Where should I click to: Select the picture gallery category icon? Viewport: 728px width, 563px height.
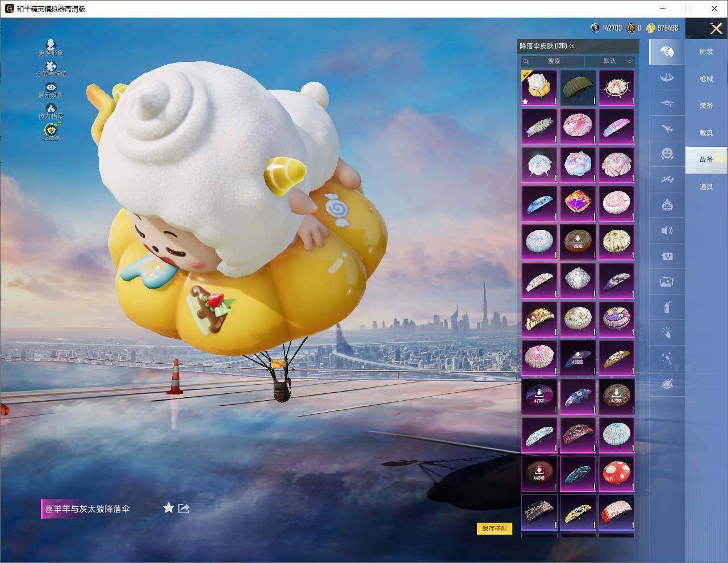point(667,281)
